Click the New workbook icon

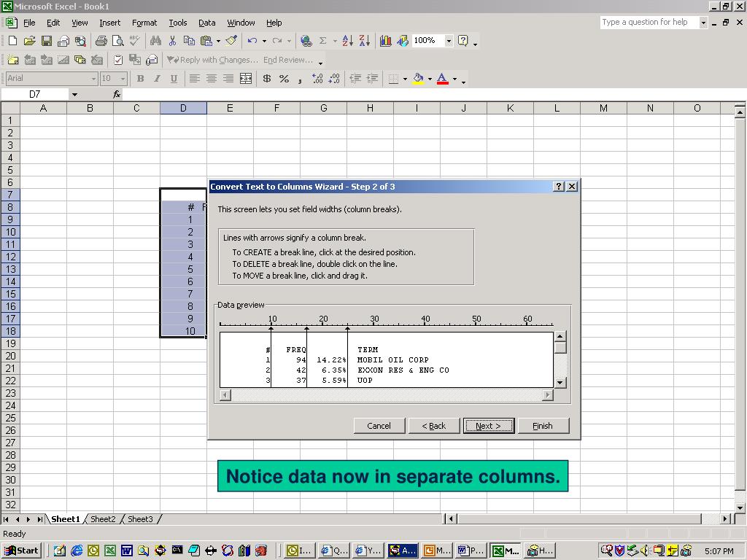[x=13, y=41]
